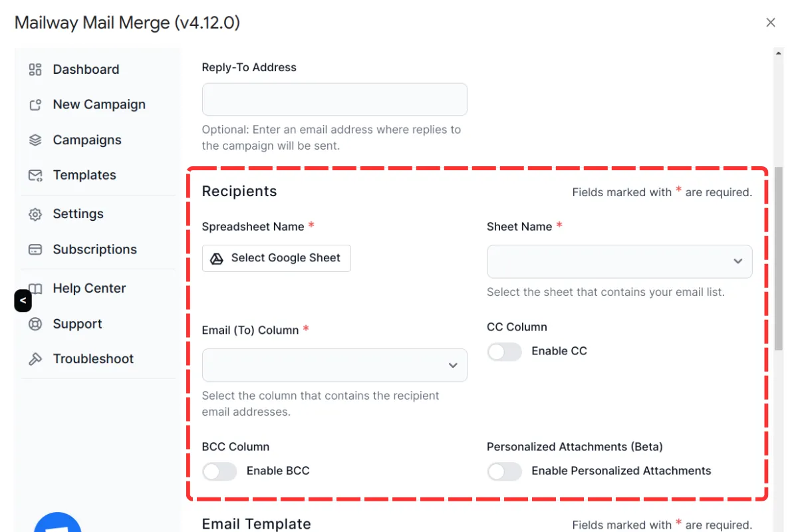Open the Help Center menu item

point(89,288)
